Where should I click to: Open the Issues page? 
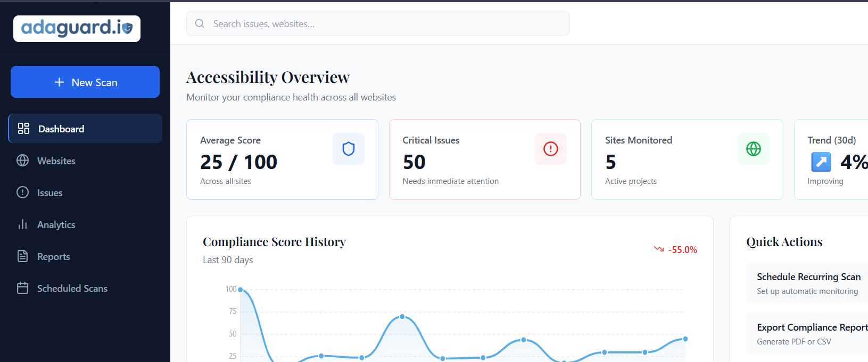click(85, 192)
